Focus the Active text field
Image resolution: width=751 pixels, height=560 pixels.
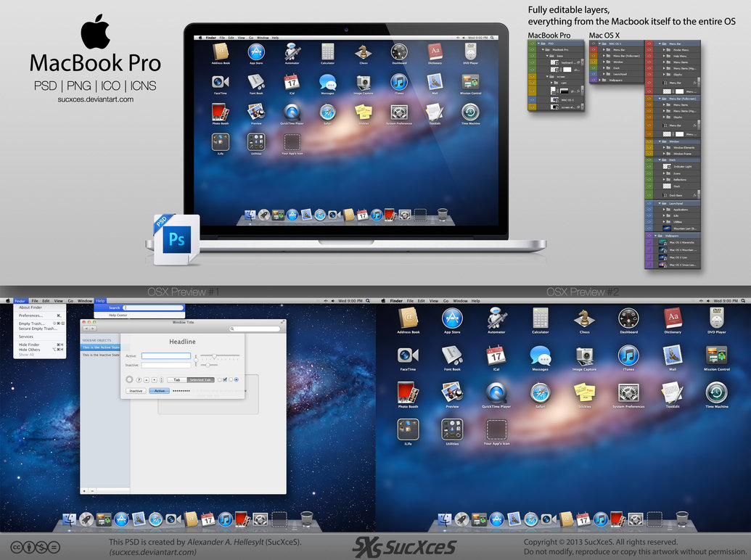point(166,355)
